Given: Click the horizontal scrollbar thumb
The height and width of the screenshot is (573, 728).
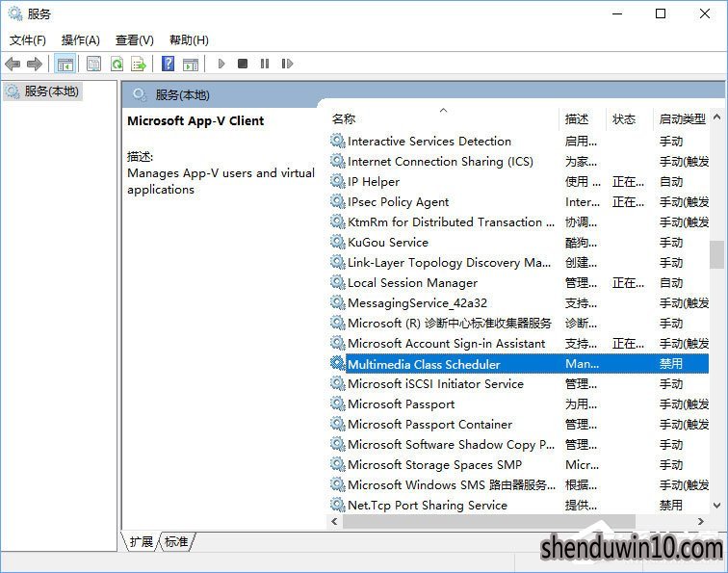Looking at the screenshot, I should 489,521.
